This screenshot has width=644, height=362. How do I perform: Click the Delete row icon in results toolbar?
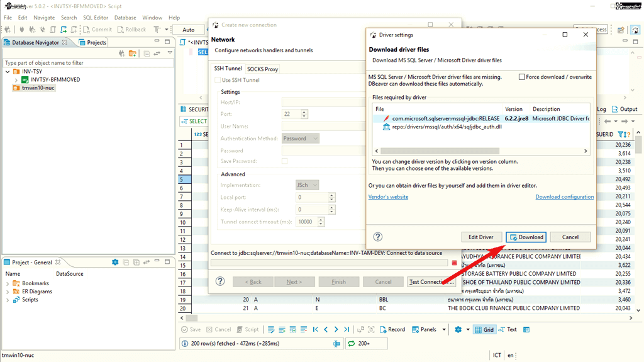tap(304, 329)
